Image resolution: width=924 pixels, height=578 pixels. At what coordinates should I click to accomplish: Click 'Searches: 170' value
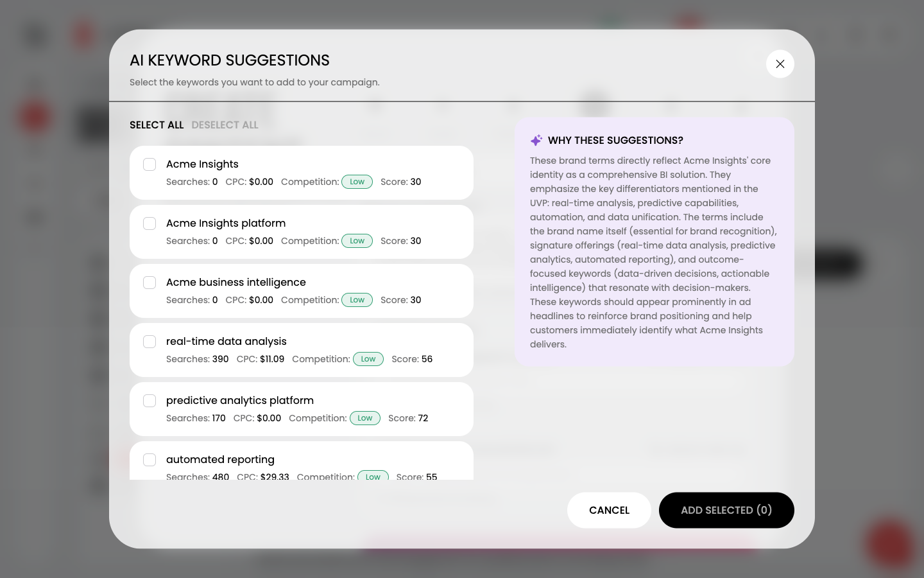196,418
